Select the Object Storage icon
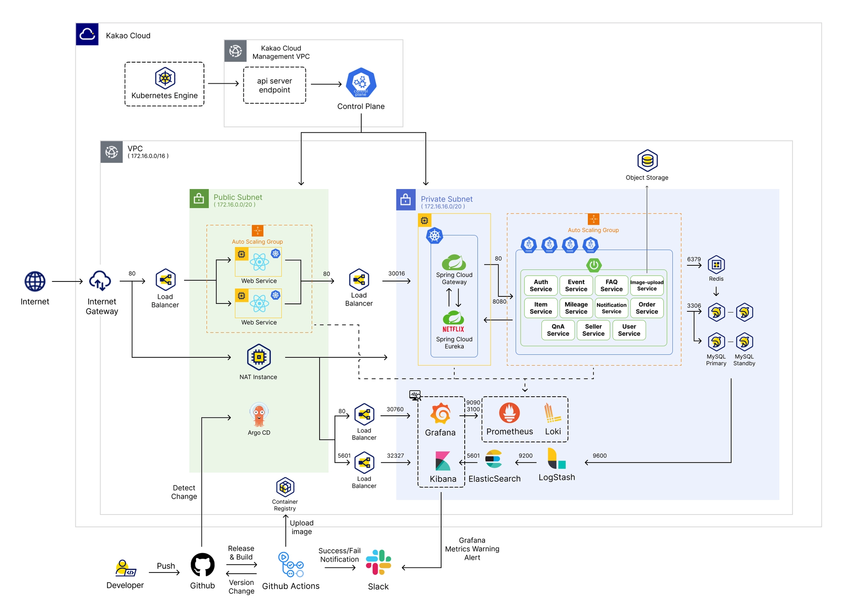 point(647,160)
